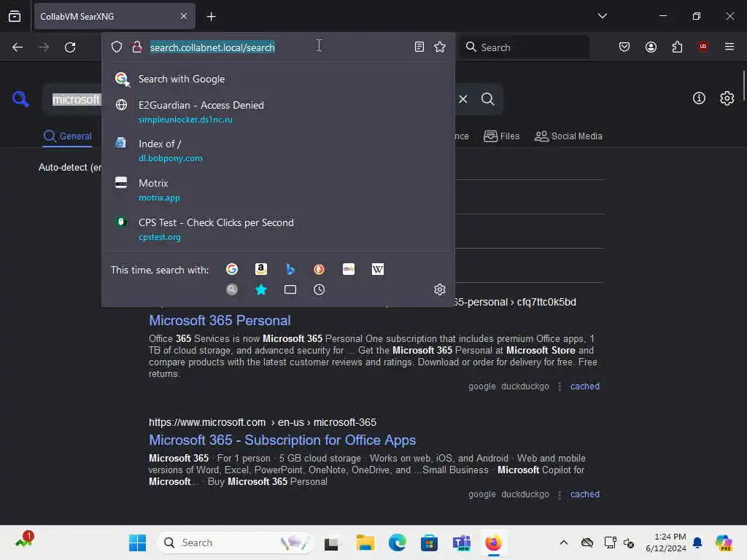Open the taskbar clock 1:24 PM
Viewport: 747px width, 560px height.
point(666,542)
